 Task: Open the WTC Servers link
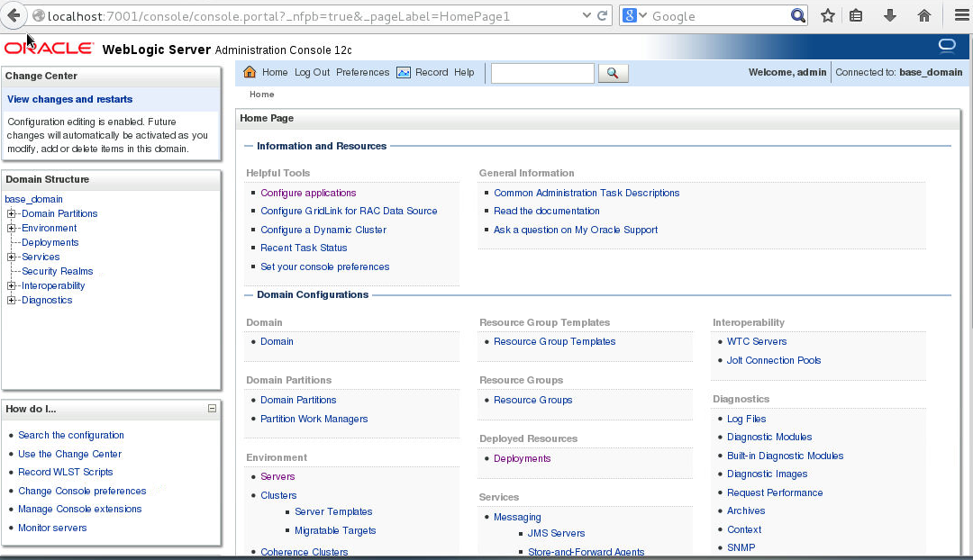(x=757, y=341)
